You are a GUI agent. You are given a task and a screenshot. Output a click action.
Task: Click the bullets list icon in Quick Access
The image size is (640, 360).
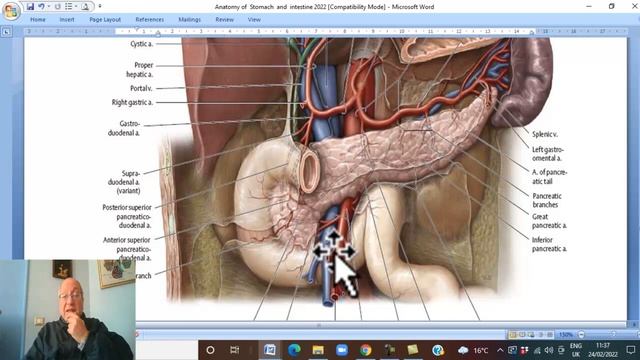click(69, 7)
